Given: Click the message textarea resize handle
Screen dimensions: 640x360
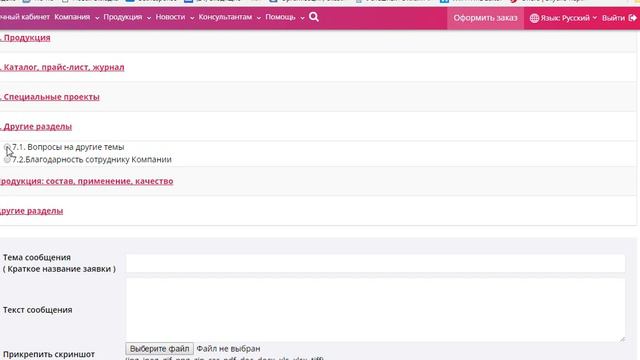Looking at the screenshot, I should 622,339.
